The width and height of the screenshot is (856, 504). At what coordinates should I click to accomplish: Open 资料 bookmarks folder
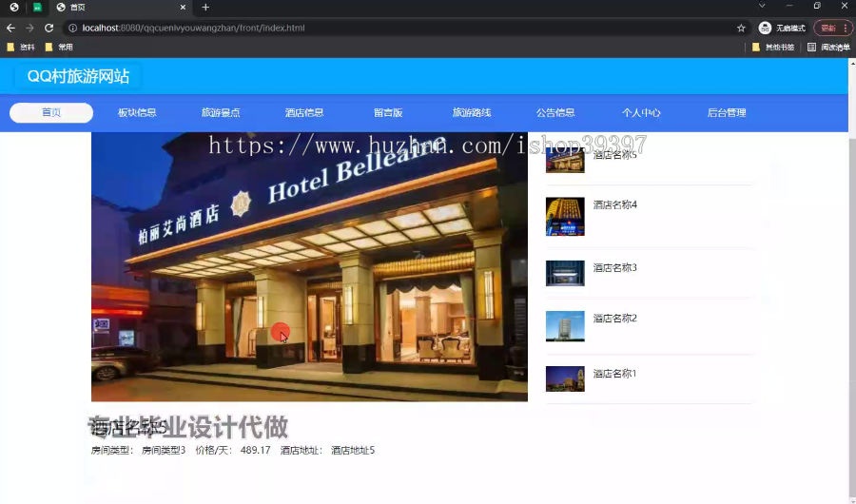coord(21,48)
